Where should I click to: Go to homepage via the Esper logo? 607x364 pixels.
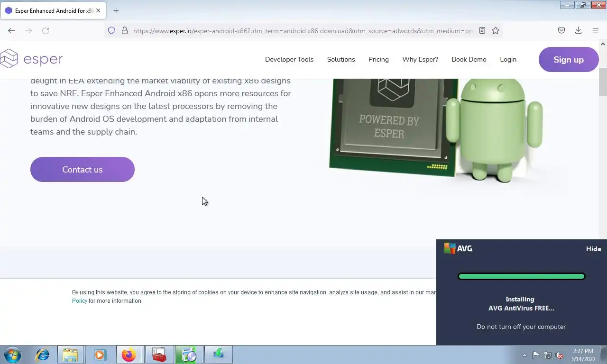pos(31,59)
